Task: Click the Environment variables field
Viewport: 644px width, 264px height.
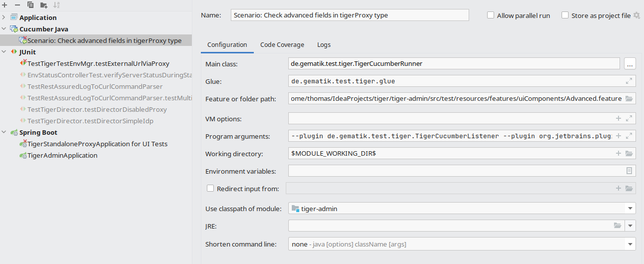Action: (456, 171)
